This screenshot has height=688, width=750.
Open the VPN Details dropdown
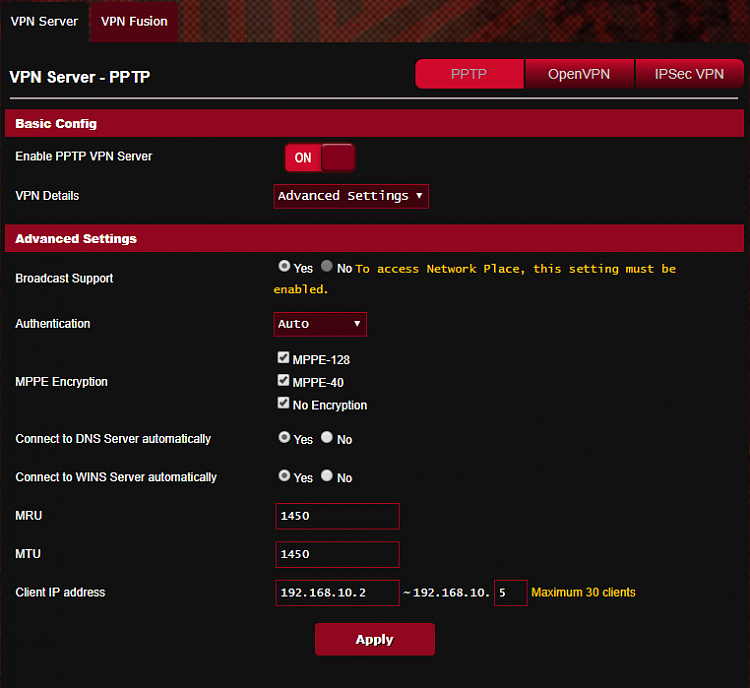pos(351,196)
